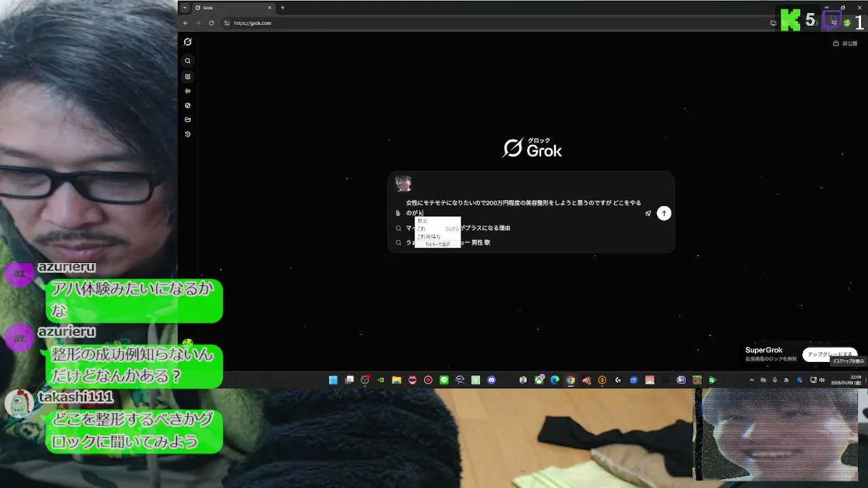Open history clock icon in Grok sidebar
This screenshot has width=868, height=488.
pyautogui.click(x=188, y=134)
